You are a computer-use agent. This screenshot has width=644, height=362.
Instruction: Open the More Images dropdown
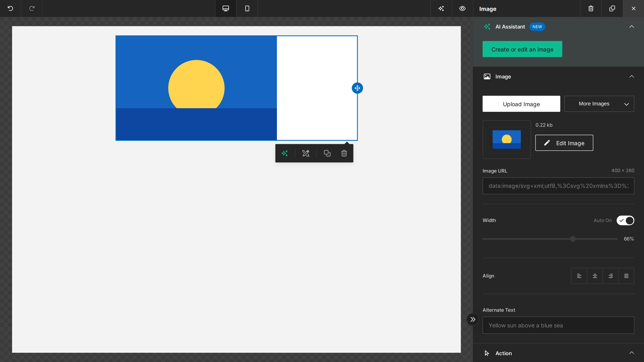(599, 104)
